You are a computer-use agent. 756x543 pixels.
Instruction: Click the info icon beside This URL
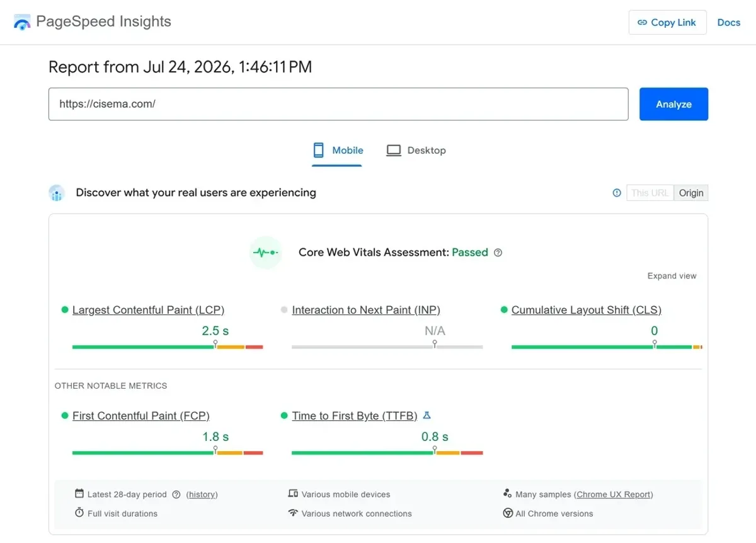(617, 193)
